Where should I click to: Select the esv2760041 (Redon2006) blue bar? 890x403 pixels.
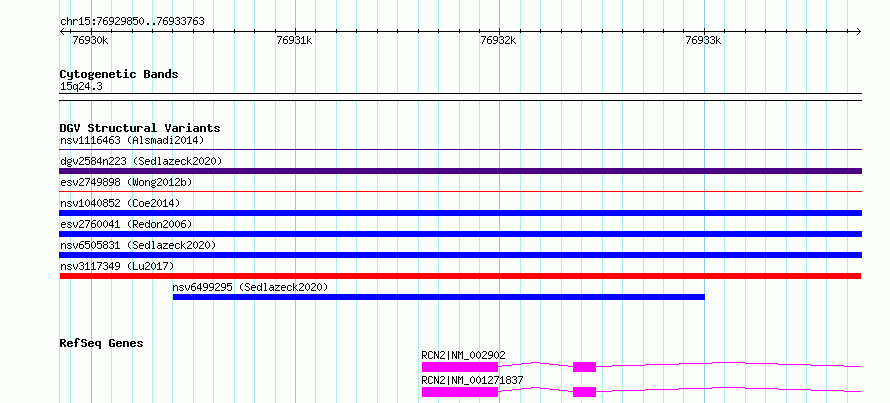click(460, 234)
